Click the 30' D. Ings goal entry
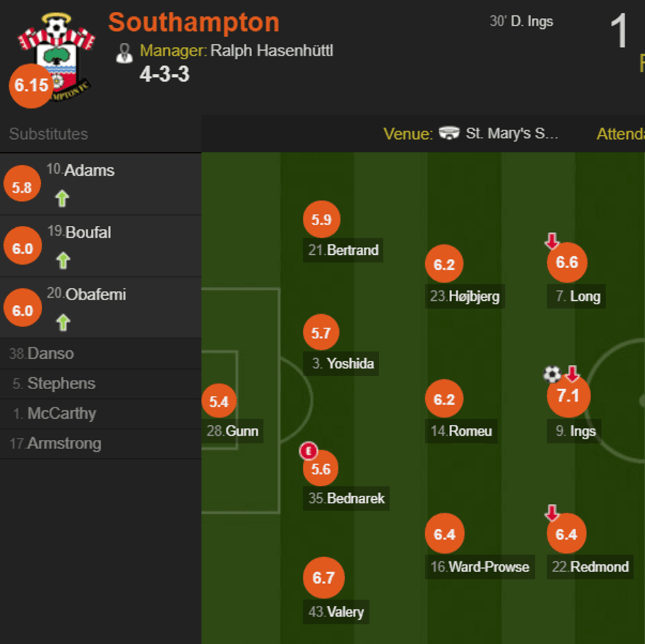 [521, 21]
